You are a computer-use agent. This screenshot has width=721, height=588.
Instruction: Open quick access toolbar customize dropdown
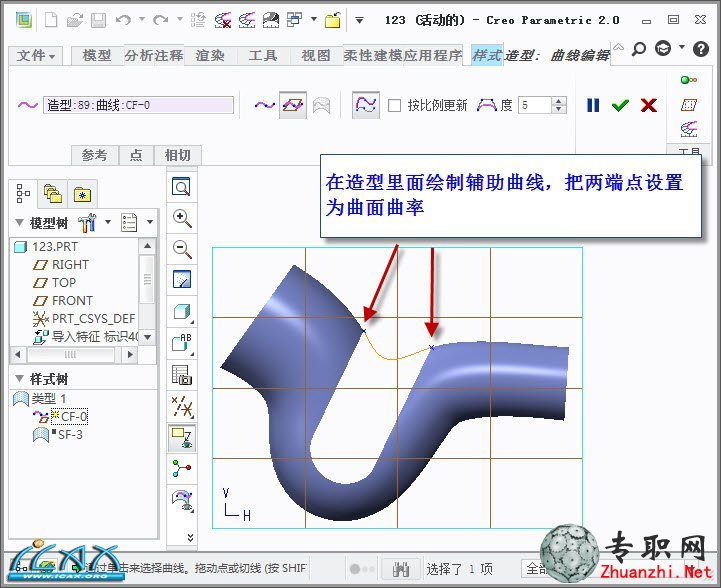click(360, 20)
